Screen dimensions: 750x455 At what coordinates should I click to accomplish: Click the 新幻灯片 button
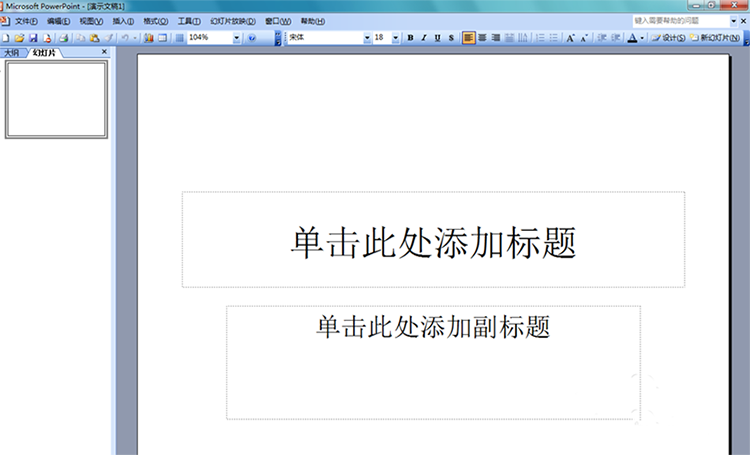(x=716, y=38)
